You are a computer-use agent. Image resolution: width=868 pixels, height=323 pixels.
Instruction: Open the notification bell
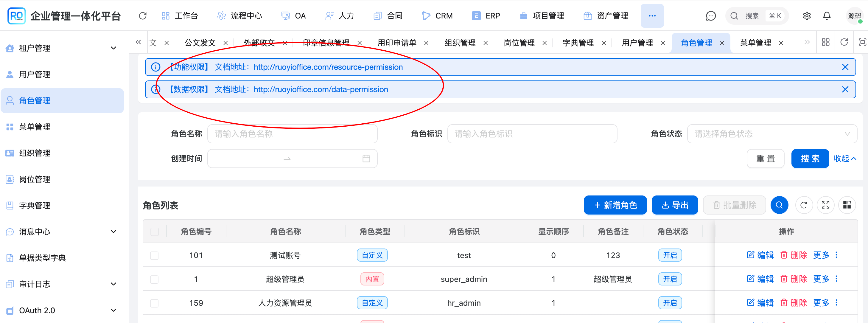(x=827, y=16)
